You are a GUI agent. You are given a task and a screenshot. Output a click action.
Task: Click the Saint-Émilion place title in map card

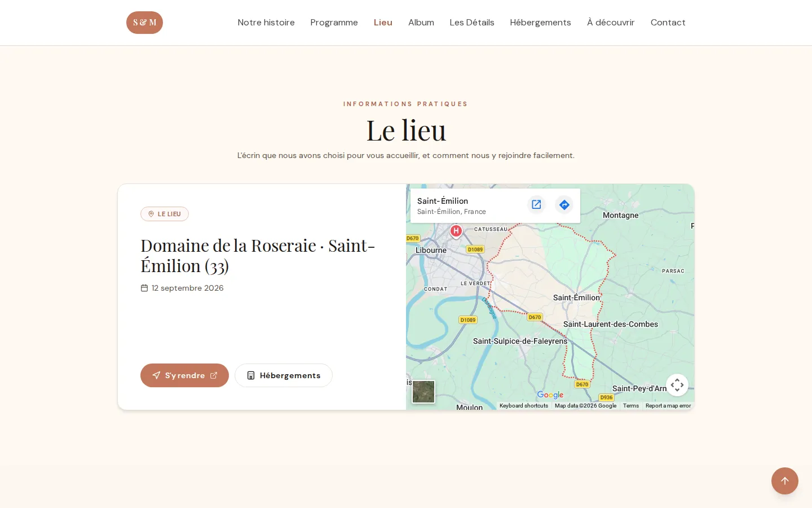[443, 201]
